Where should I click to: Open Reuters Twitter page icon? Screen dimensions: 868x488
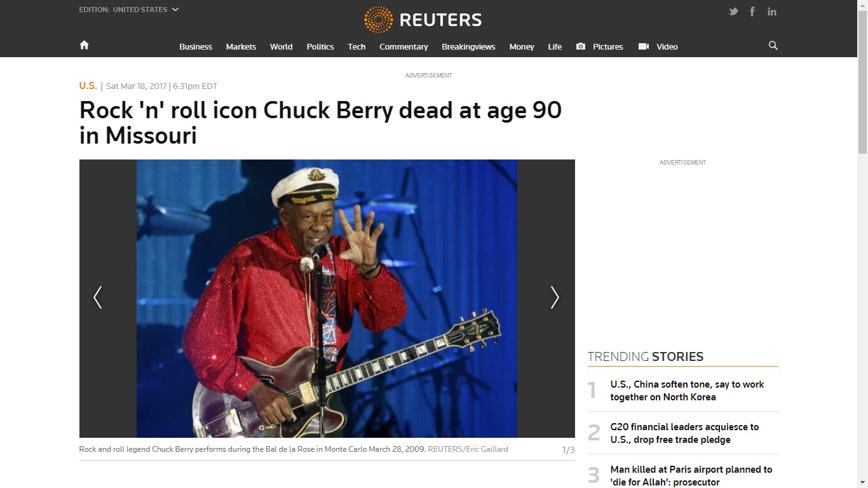point(733,11)
